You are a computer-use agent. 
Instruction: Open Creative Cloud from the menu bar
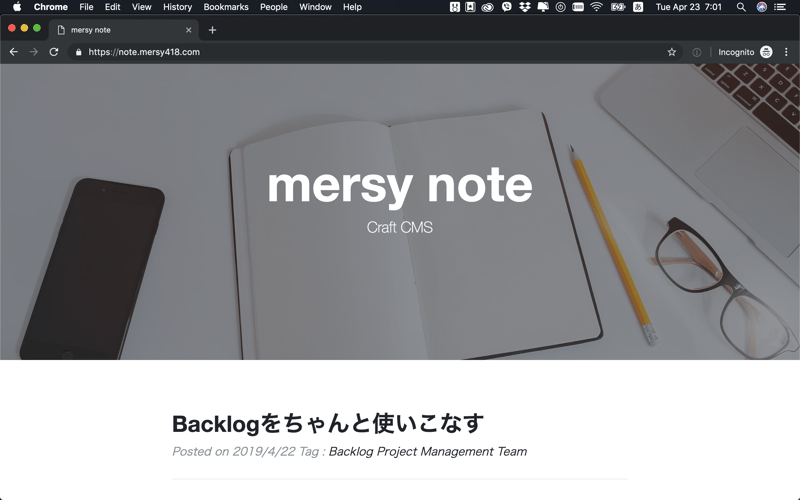coord(488,7)
